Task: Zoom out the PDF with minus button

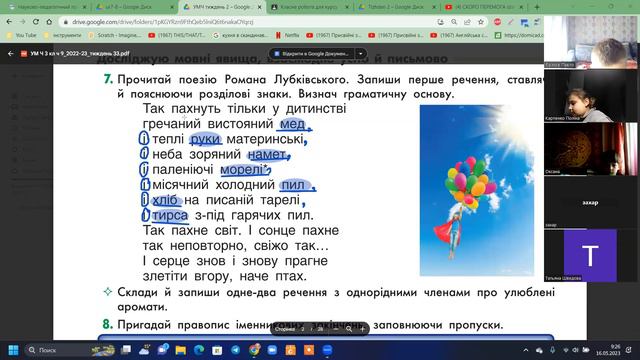Action: click(x=336, y=329)
